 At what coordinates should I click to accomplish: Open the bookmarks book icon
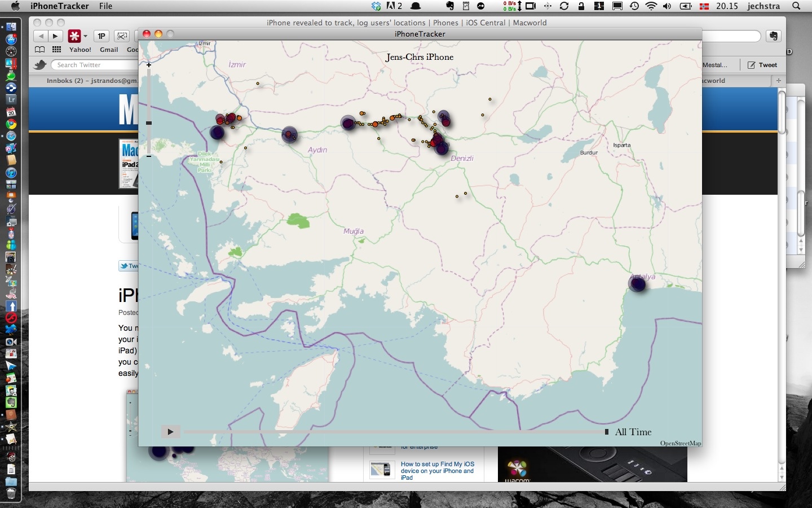(x=39, y=50)
